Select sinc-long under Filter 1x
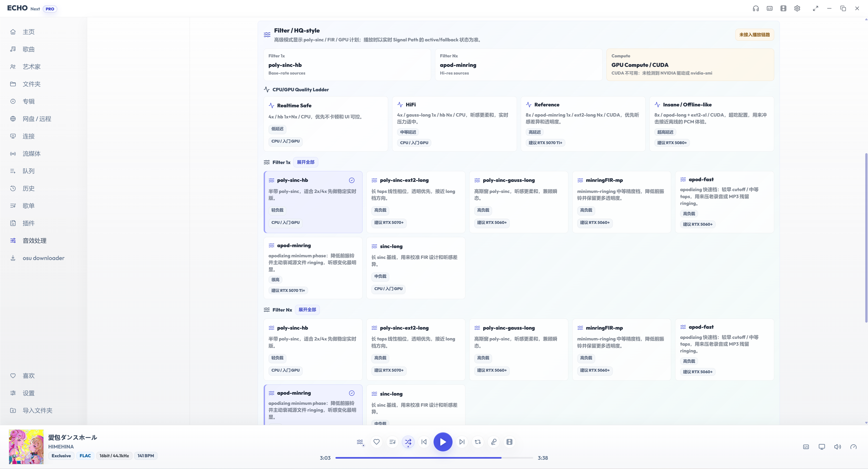This screenshot has height=469, width=868. [416, 268]
